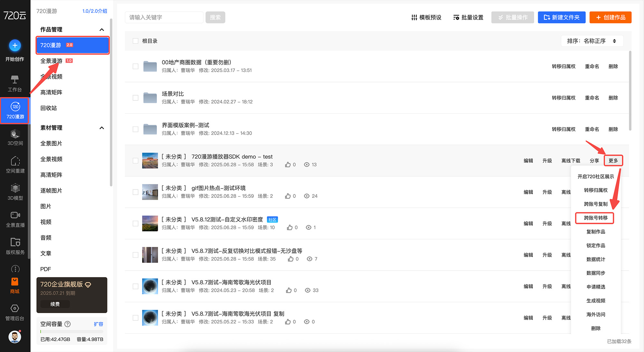Click the space capacity usage bar
The width and height of the screenshot is (644, 352).
point(72,331)
